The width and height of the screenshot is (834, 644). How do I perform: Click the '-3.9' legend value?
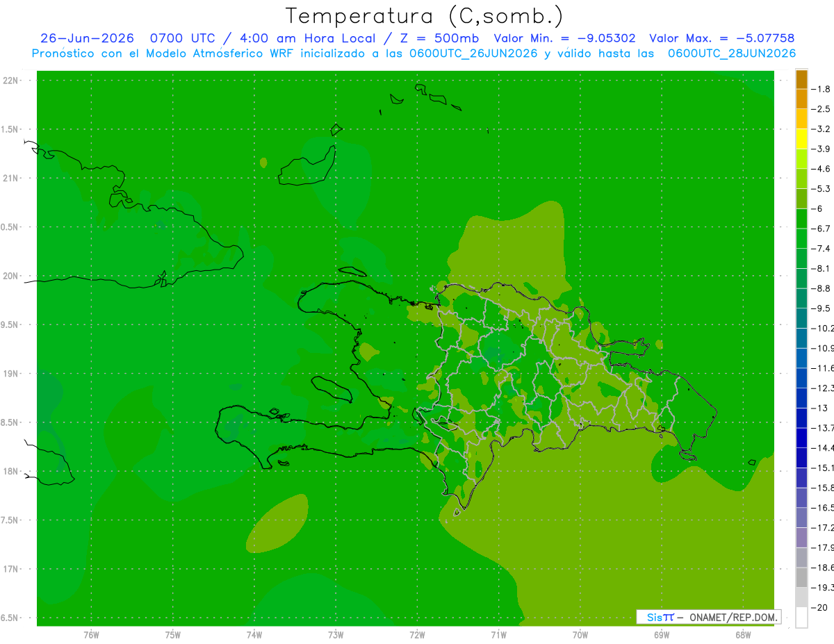tap(822, 149)
